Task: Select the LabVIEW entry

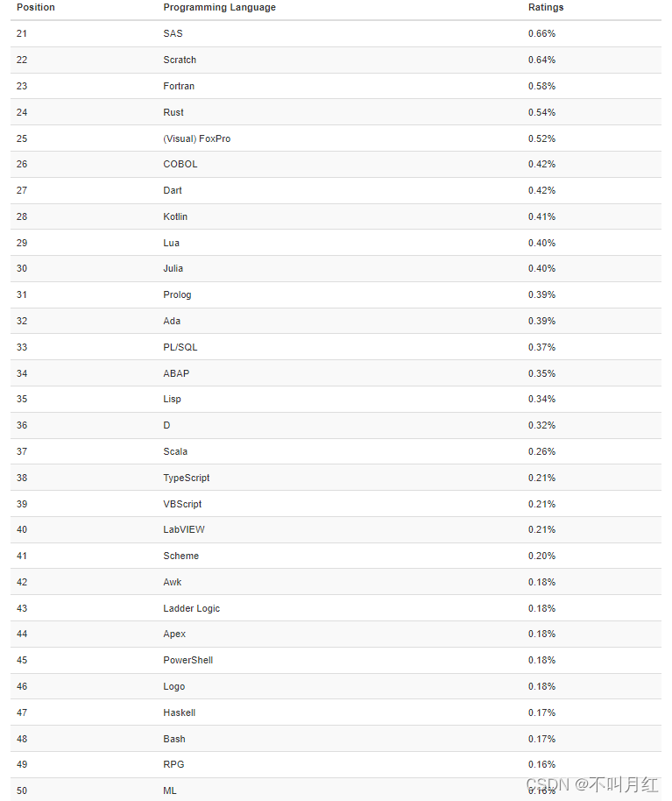Action: 184,529
